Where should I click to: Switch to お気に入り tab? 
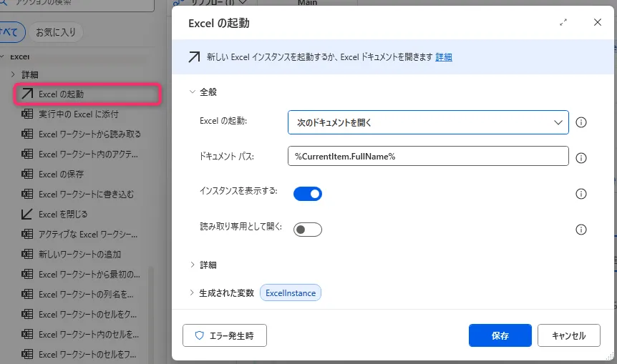57,32
